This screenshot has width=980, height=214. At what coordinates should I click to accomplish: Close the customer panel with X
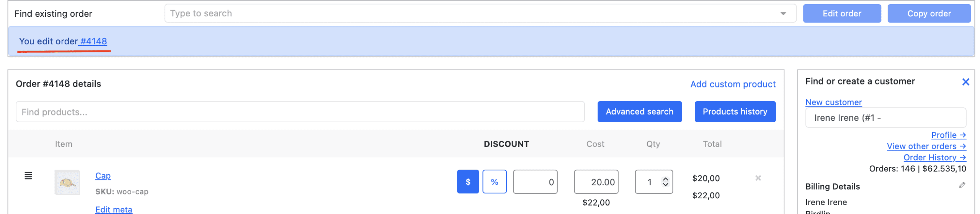click(965, 82)
